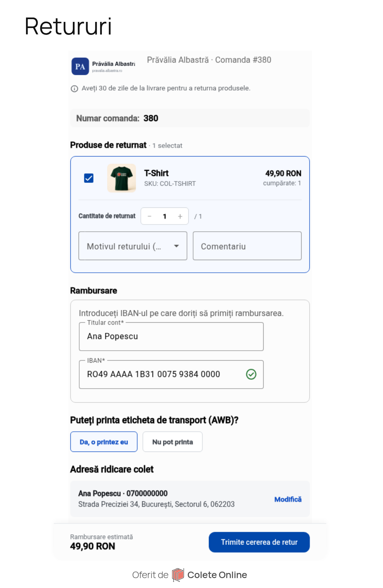
Task: Click the green IBAN validation checkmark icon
Action: [x=251, y=374]
